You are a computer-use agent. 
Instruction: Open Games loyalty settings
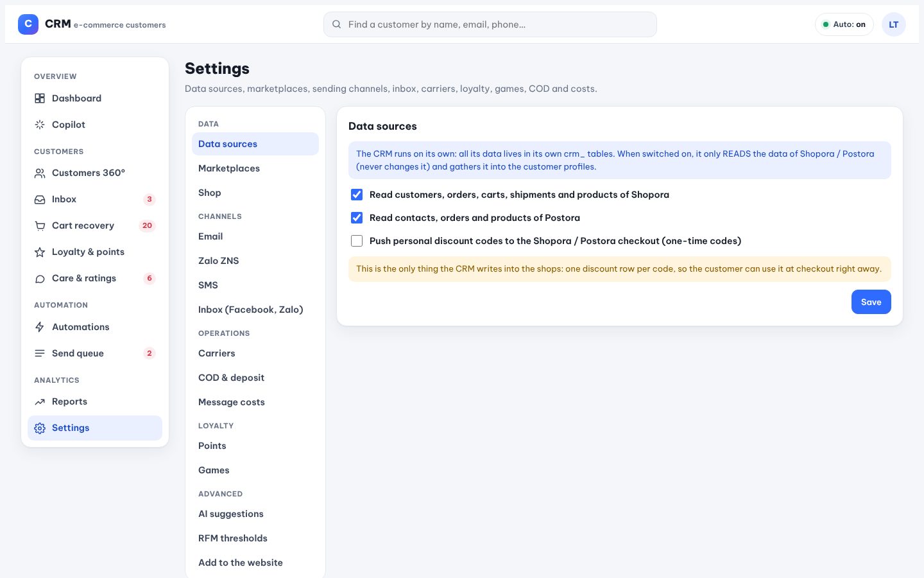click(x=255, y=470)
